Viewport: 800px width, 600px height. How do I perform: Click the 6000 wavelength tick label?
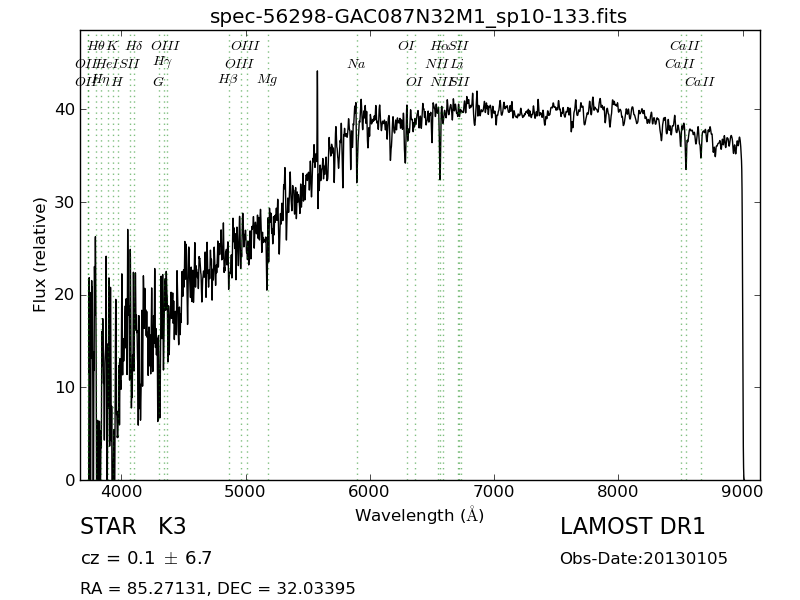[x=369, y=492]
